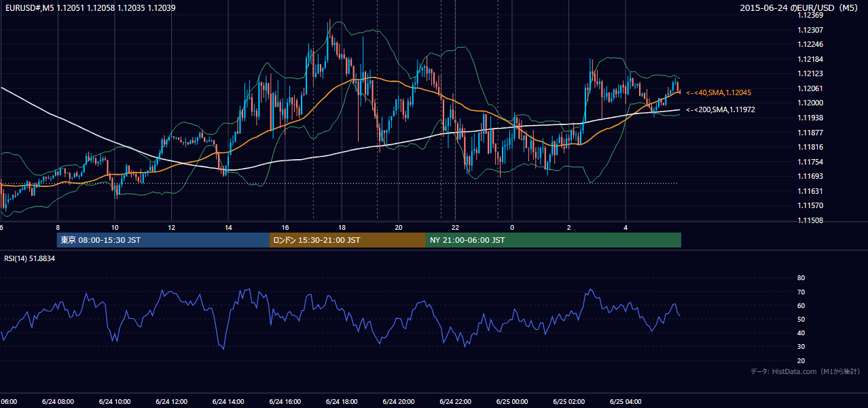
Task: Click price axis value 1.11877
Action: [x=810, y=133]
